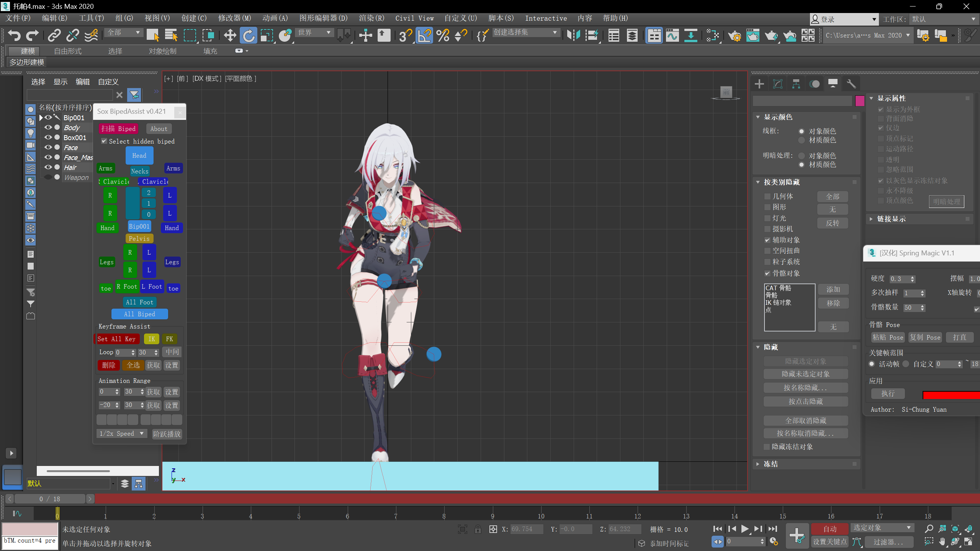Open the Display command panel tab

[x=833, y=83]
